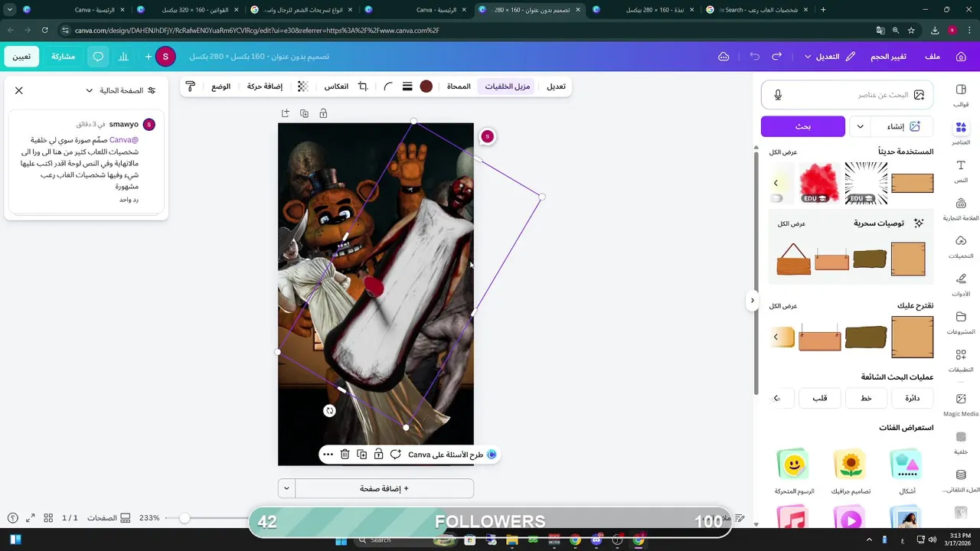Click the duplicate page icon above the canvas
980x551 pixels.
coord(304,113)
